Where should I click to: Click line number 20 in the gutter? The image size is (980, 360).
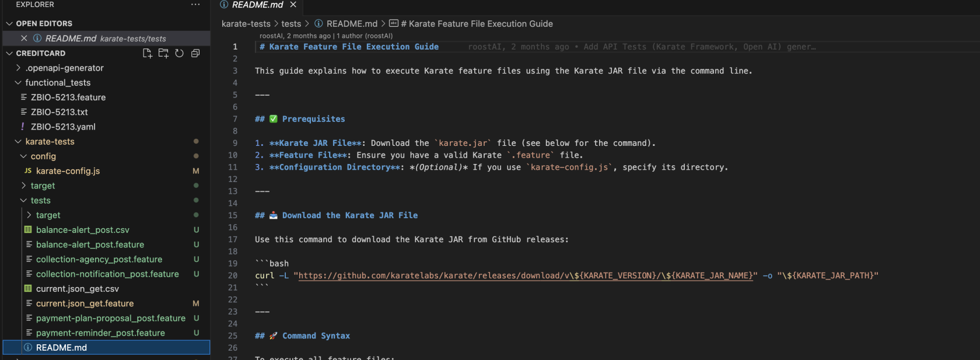[x=233, y=275]
